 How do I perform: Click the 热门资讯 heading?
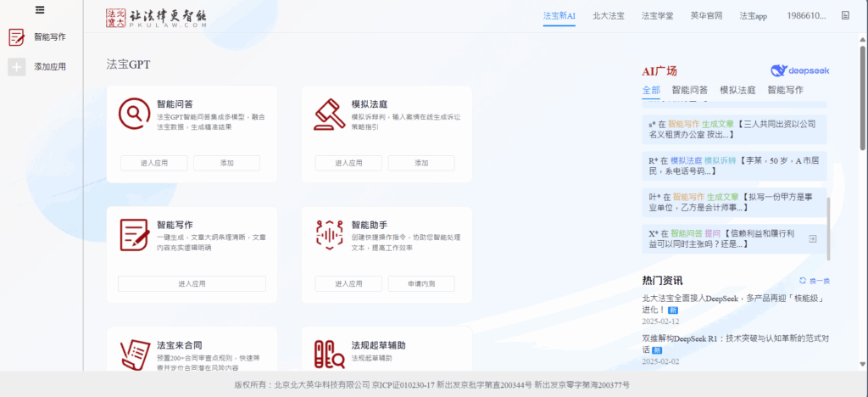(663, 281)
